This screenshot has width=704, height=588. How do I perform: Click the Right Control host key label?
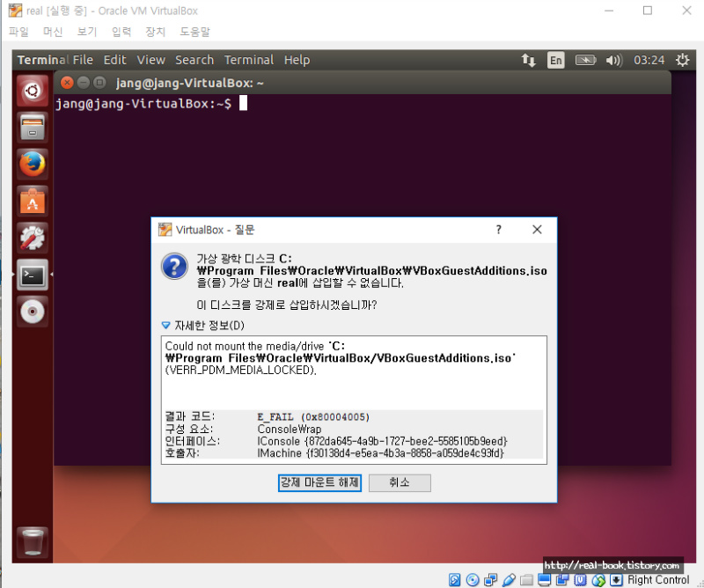[657, 580]
